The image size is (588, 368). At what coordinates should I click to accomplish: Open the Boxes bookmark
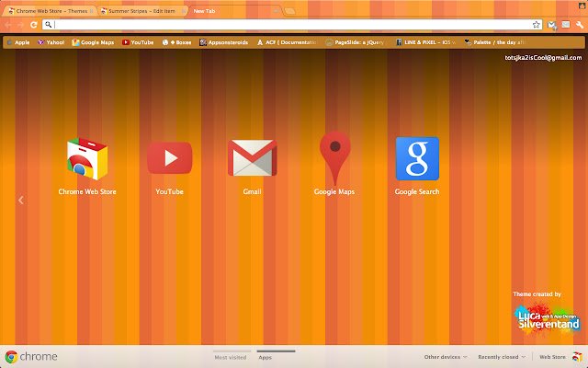[x=176, y=42]
